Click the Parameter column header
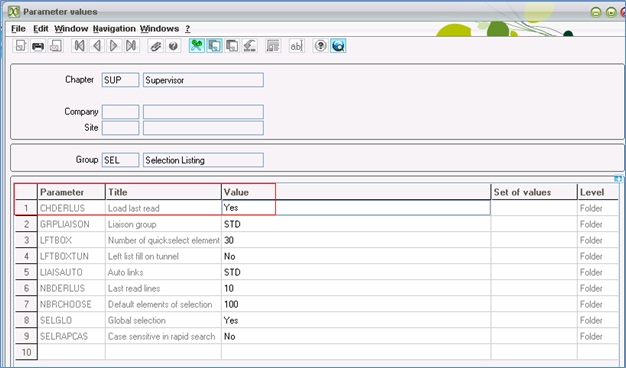This screenshot has width=626, height=368. pos(71,192)
